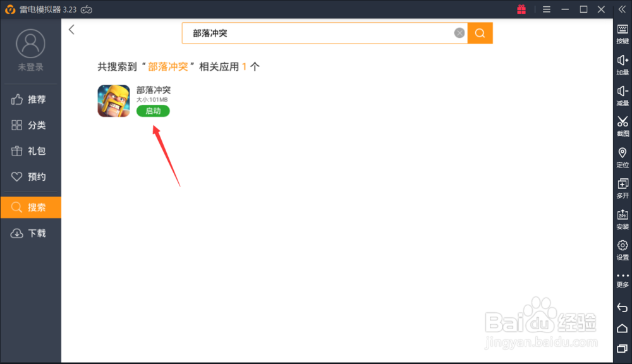Go back using the search page arrow
632x364 pixels.
(x=71, y=29)
